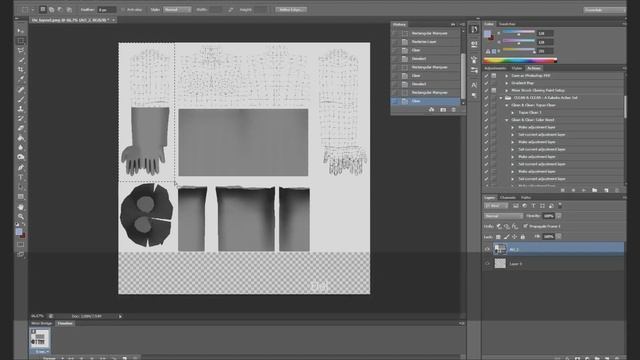This screenshot has height=360, width=640.
Task: Toggle checkmark for Mixer Brush Cloning Paint Setup
Action: pyautogui.click(x=486, y=90)
